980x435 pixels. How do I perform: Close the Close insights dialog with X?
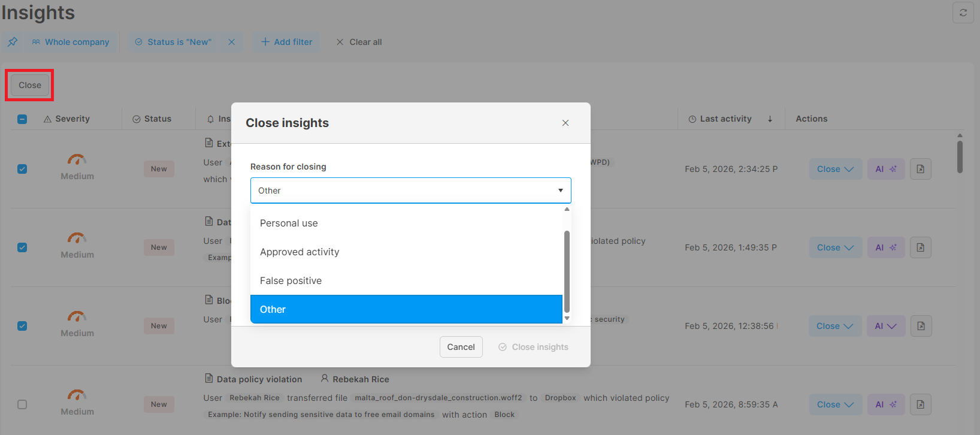[565, 123]
